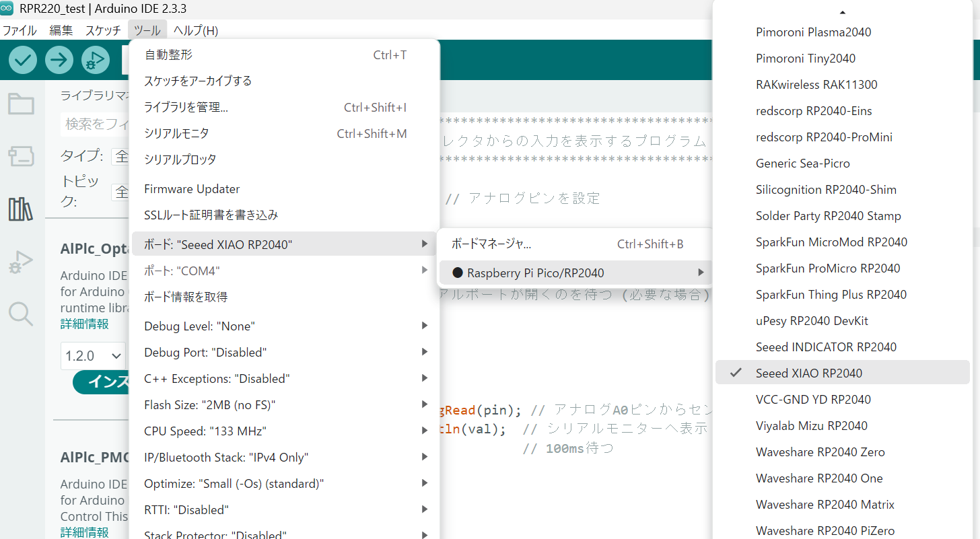Open the Search magnifier sidebar icon
This screenshot has width=980, height=539.
click(x=21, y=314)
